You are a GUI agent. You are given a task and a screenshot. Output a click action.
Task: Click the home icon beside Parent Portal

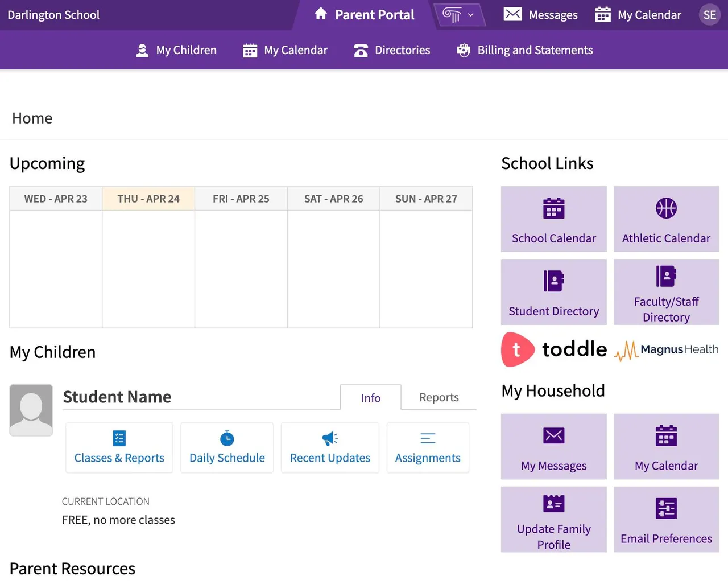tap(321, 14)
